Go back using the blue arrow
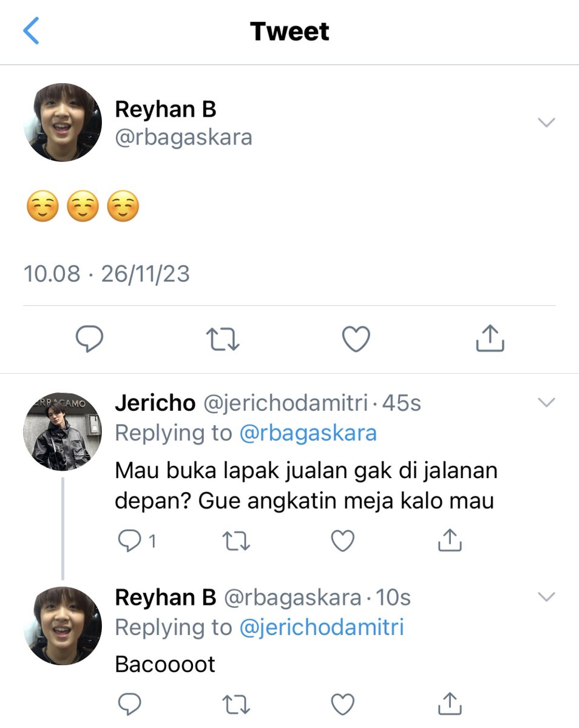This screenshot has width=579, height=728. (31, 31)
